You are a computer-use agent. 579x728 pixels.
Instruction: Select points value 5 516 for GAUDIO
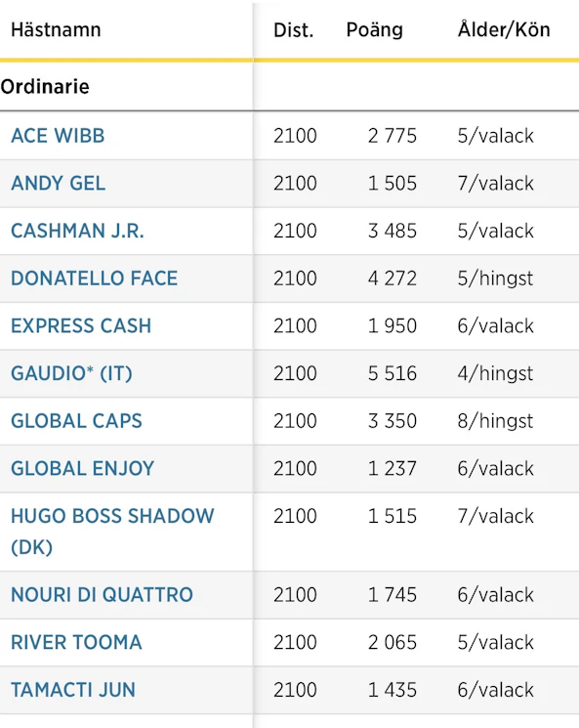point(393,373)
